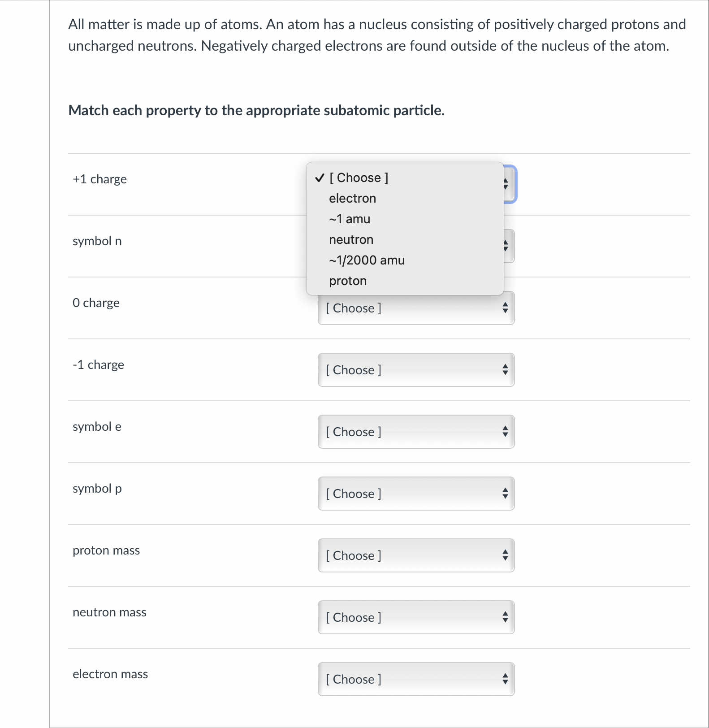Select the checked [ Choose ] placeholder option

pos(359,178)
